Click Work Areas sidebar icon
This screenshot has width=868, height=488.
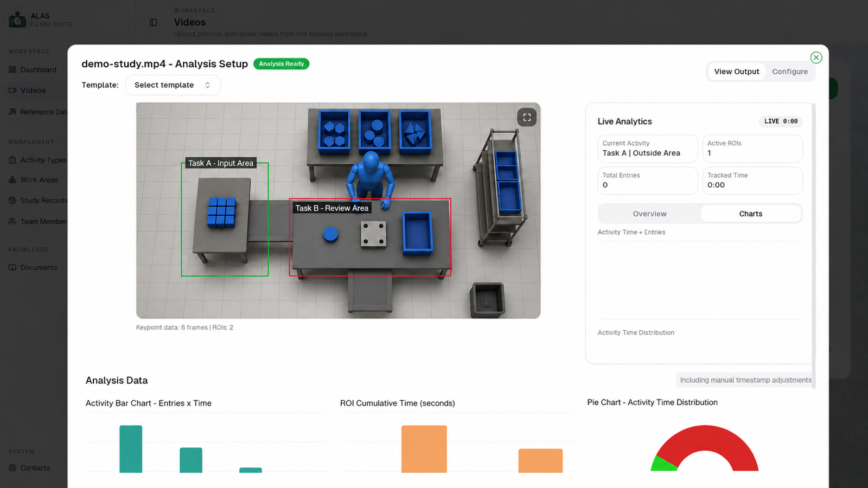pos(12,180)
